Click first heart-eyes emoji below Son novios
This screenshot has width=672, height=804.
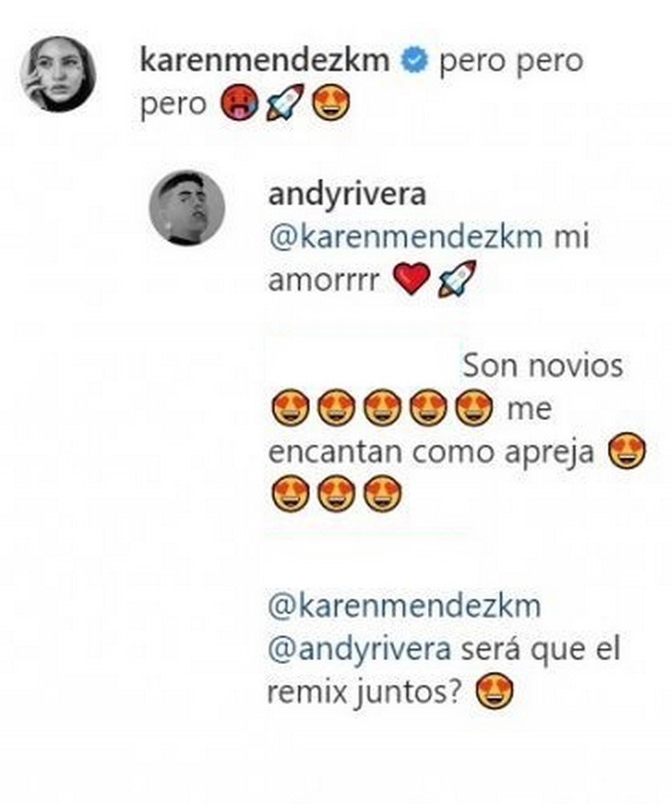(290, 408)
